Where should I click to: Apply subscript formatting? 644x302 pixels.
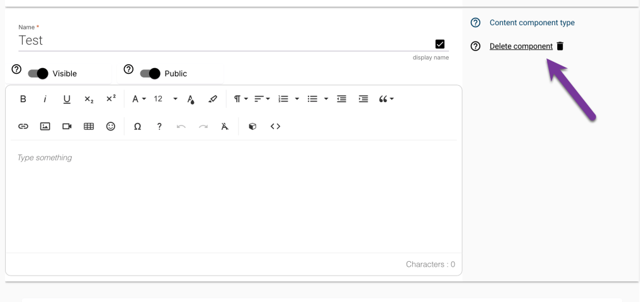[89, 99]
